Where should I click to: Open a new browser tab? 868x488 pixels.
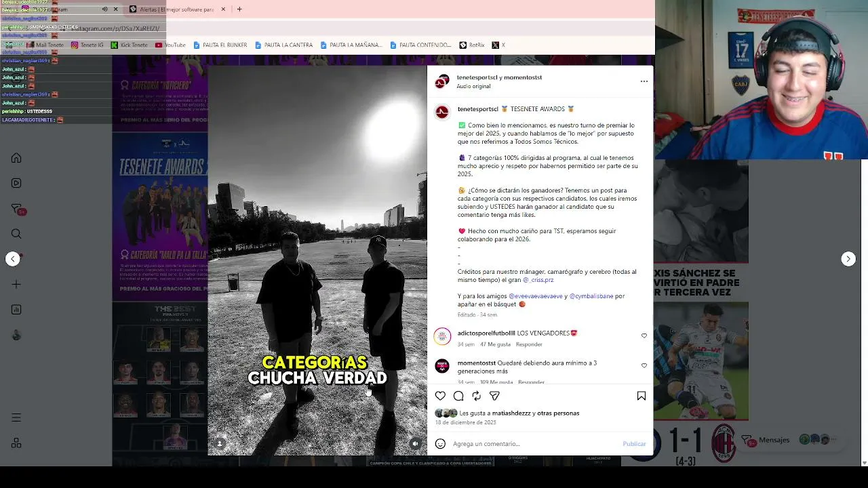tap(239, 9)
